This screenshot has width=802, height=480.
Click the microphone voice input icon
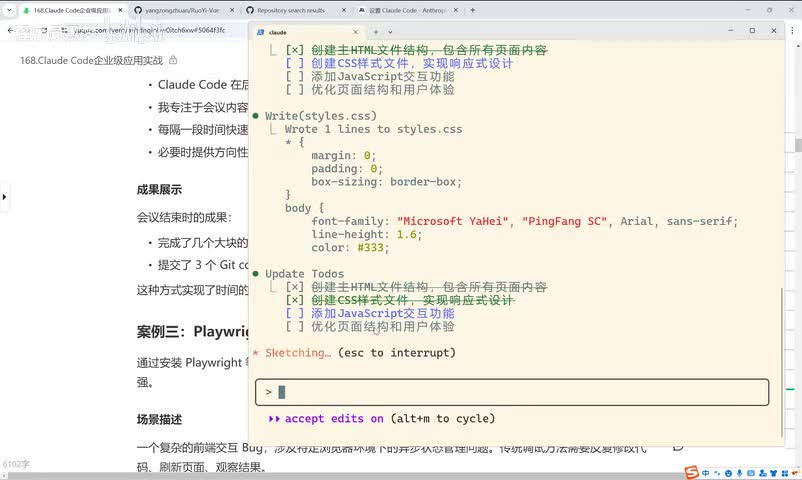[x=740, y=473]
